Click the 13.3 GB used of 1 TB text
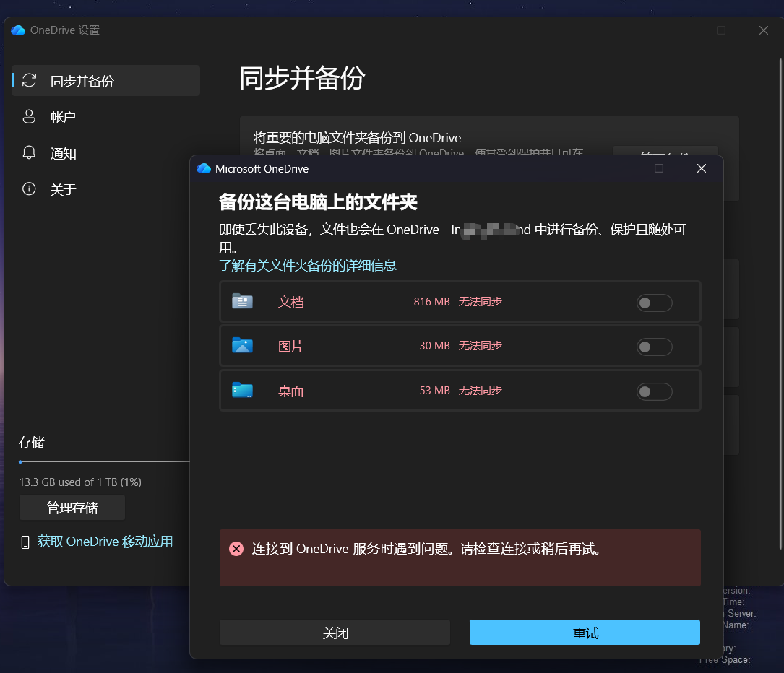The width and height of the screenshot is (784, 673). click(80, 482)
